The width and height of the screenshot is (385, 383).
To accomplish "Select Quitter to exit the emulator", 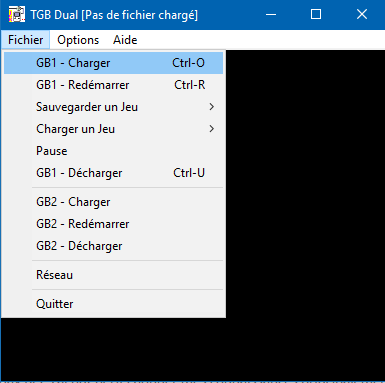I will pyautogui.click(x=113, y=304).
